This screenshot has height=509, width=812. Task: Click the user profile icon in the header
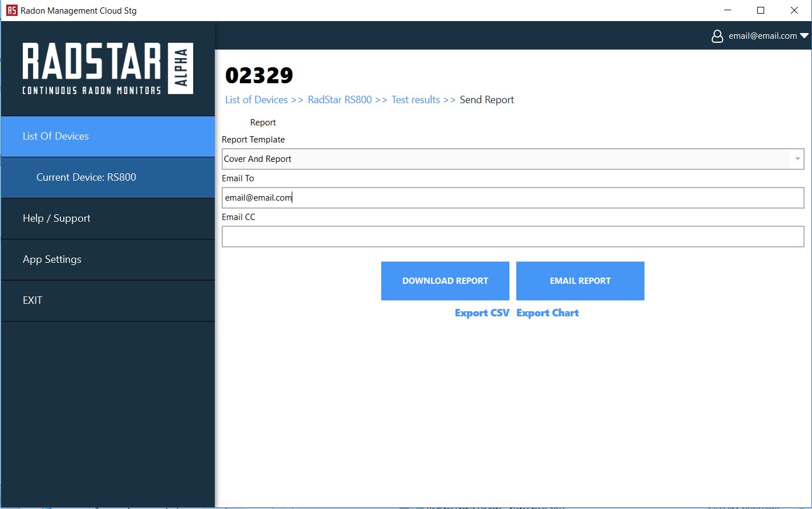pos(717,35)
